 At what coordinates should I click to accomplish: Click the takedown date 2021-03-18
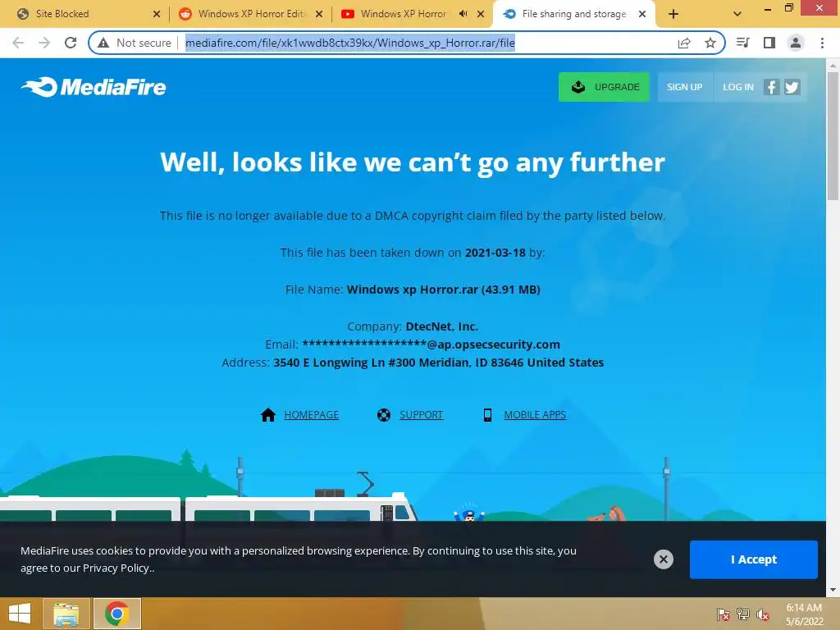pos(495,253)
